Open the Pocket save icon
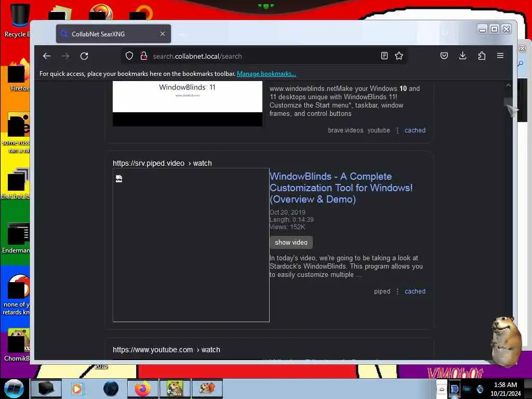 click(x=444, y=56)
